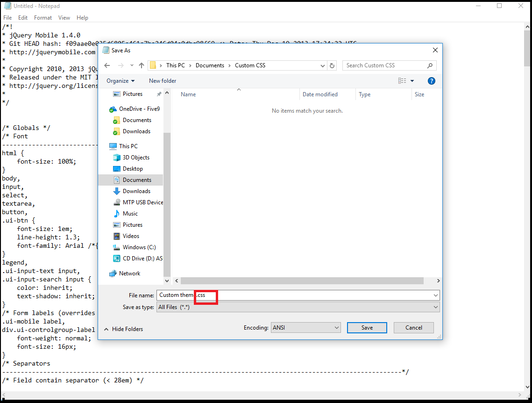The width and height of the screenshot is (532, 403).
Task: Click the pin icon beside Pictures
Action: point(159,94)
